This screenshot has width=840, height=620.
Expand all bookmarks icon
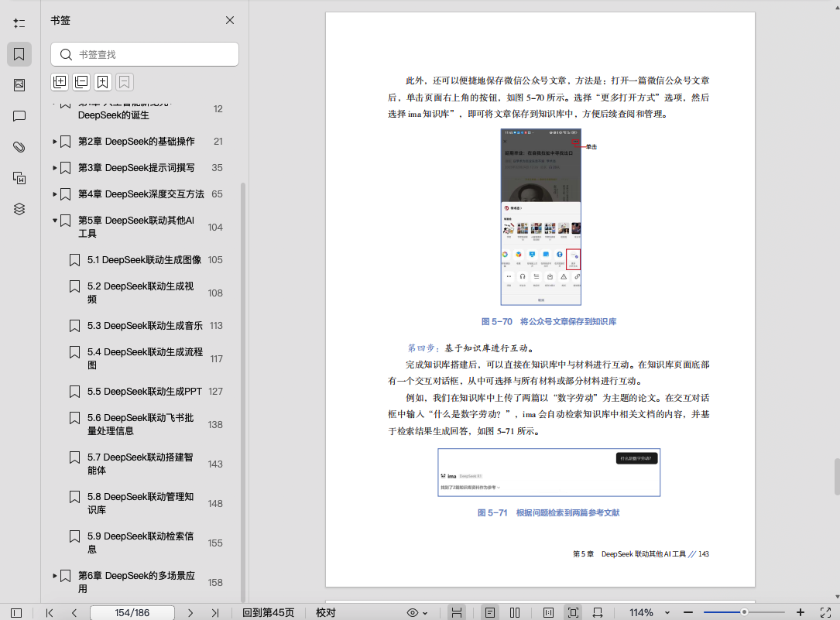coord(60,82)
